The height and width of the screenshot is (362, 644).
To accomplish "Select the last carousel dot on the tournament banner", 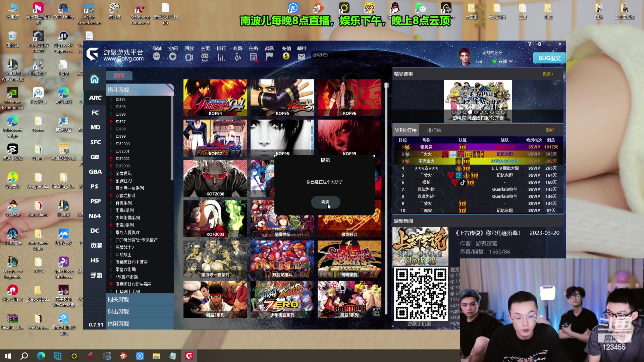I will pyautogui.click(x=503, y=112).
